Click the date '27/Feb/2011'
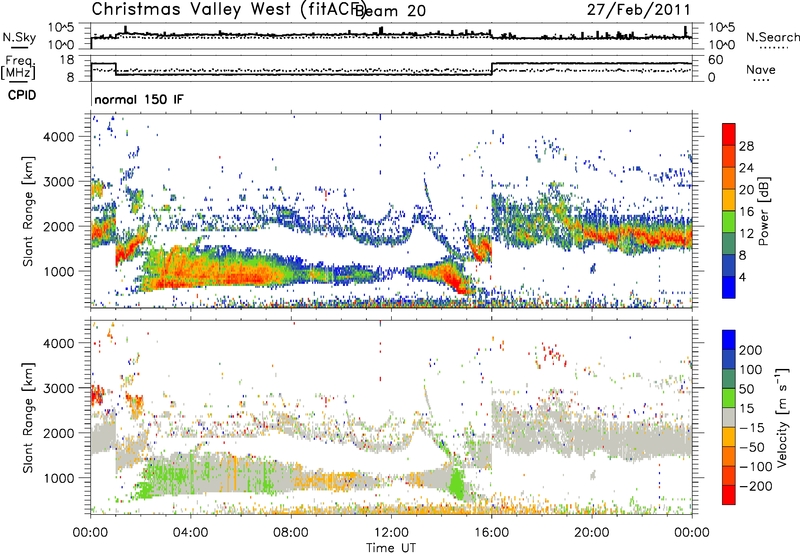 pyautogui.click(x=639, y=9)
